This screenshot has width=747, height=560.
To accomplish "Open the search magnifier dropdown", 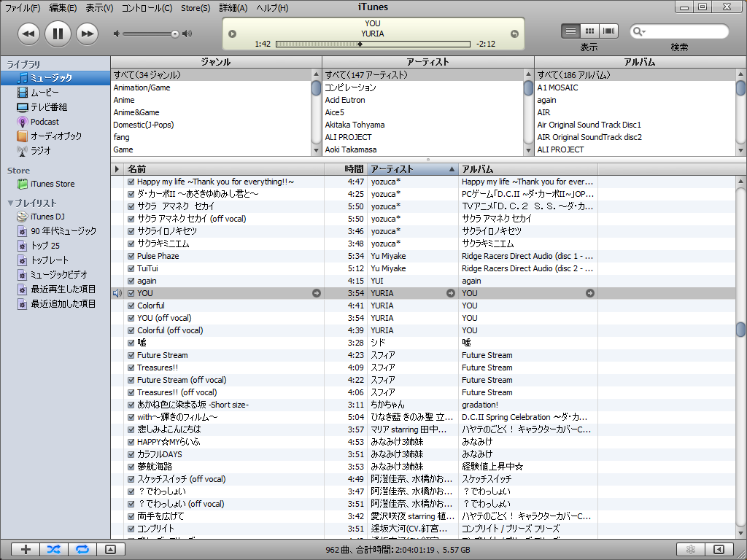I will pos(638,31).
